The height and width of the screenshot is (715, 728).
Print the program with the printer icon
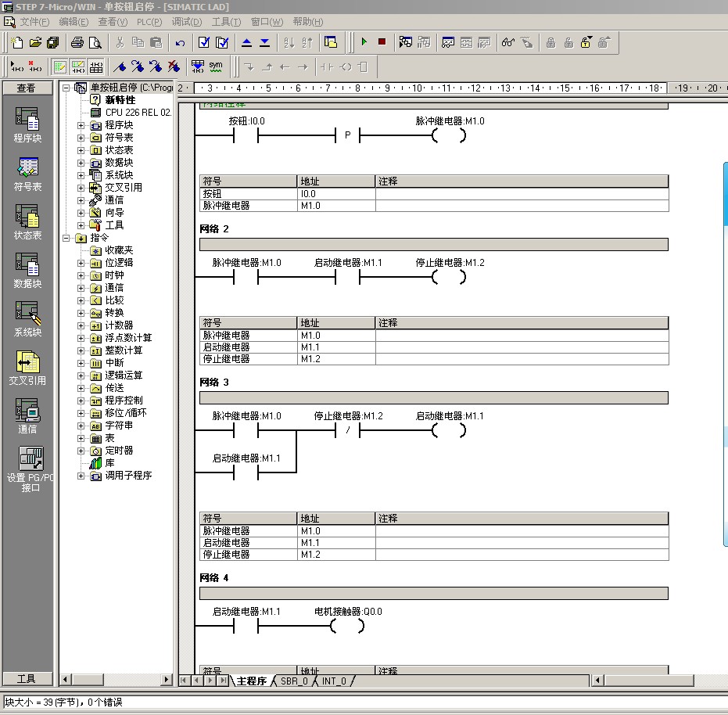click(x=77, y=43)
